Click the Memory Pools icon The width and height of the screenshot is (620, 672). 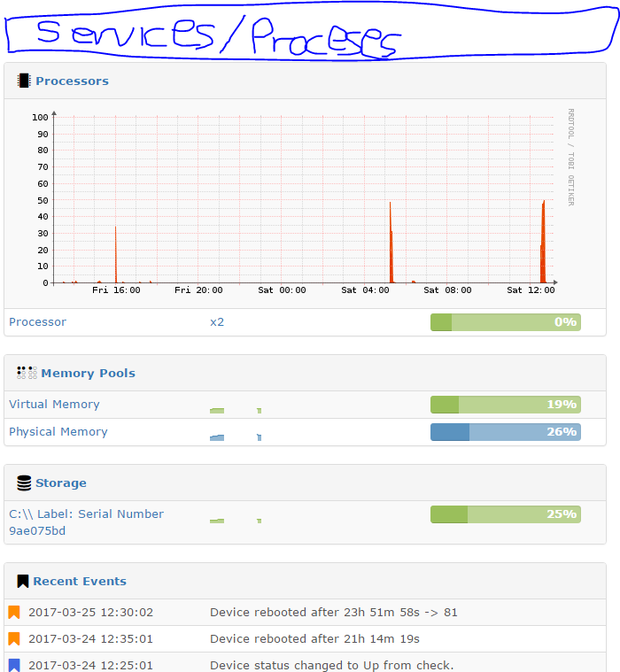tap(27, 373)
